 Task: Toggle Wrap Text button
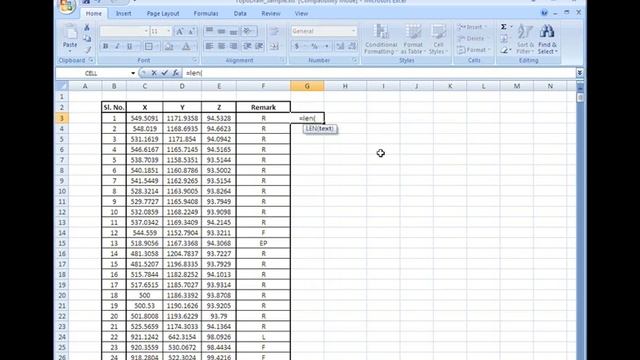tap(275, 31)
